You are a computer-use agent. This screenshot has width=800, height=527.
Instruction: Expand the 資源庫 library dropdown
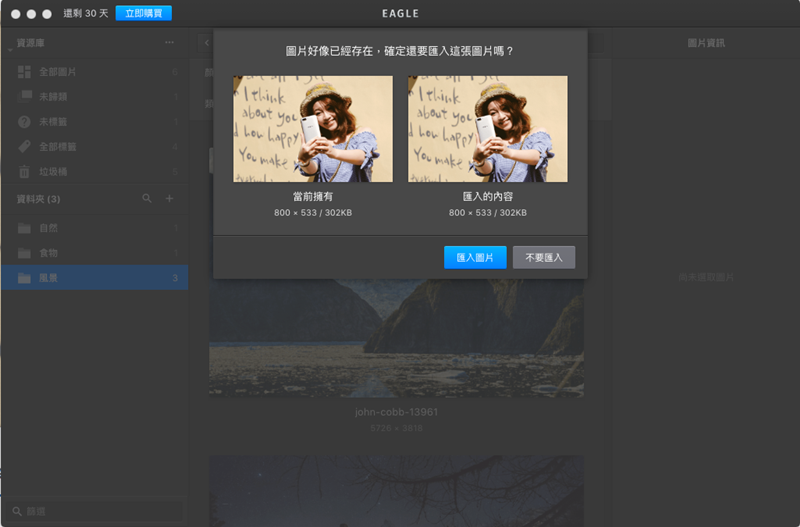[10, 51]
